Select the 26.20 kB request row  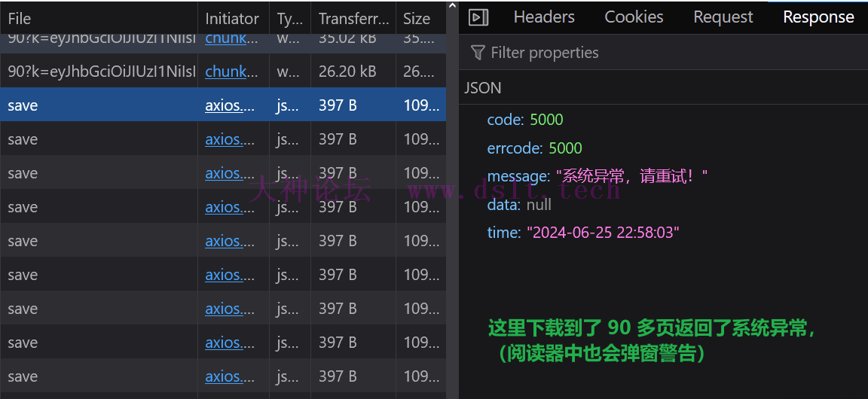coord(98,72)
